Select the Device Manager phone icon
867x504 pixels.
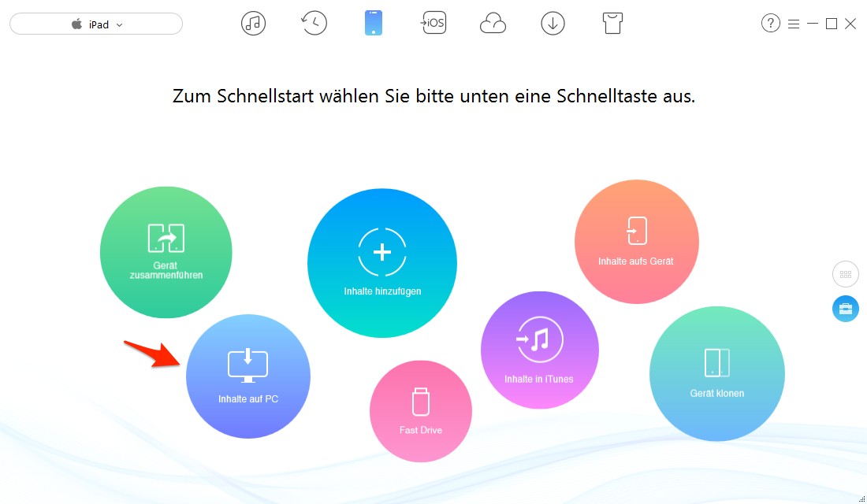click(x=374, y=23)
